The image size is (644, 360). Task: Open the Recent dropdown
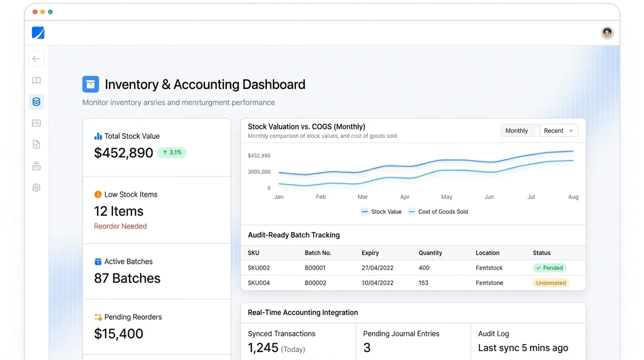(x=559, y=130)
